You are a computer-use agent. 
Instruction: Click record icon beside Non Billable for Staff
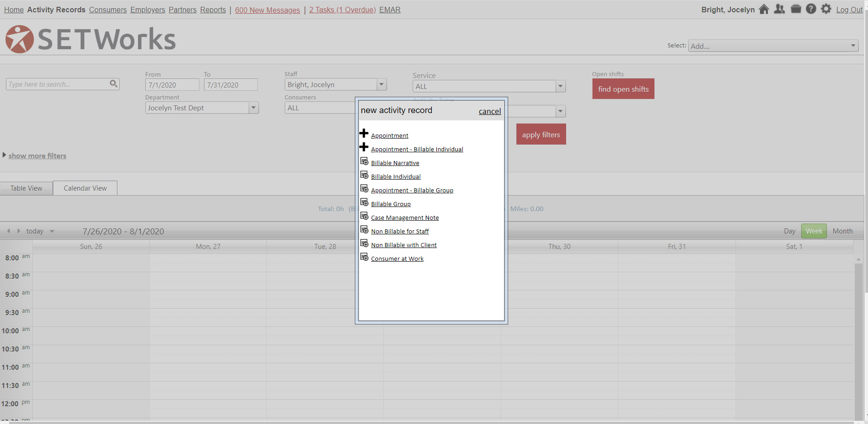[364, 230]
